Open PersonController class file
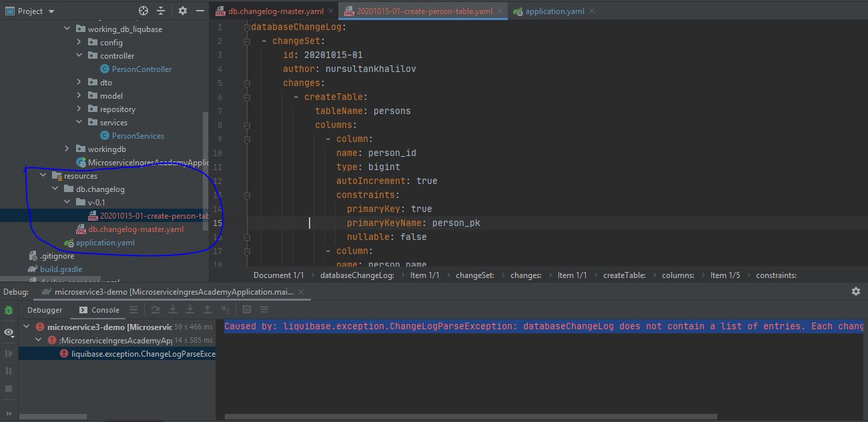The width and height of the screenshot is (868, 422). (141, 69)
